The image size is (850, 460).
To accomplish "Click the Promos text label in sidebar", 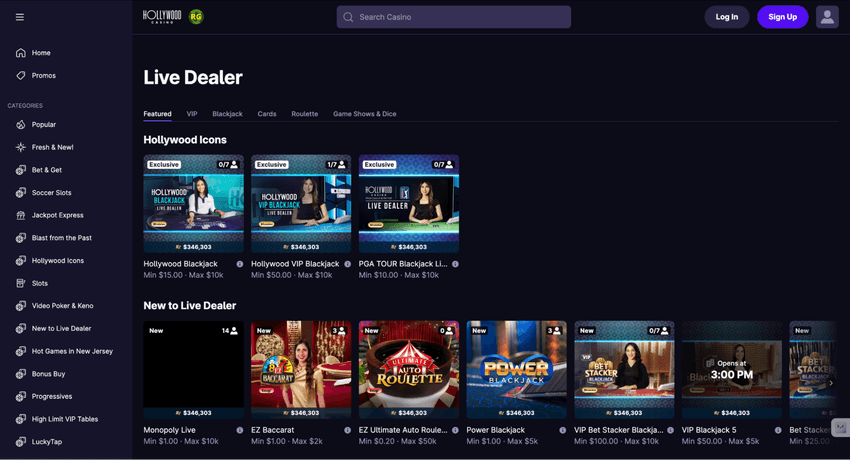I will click(43, 75).
